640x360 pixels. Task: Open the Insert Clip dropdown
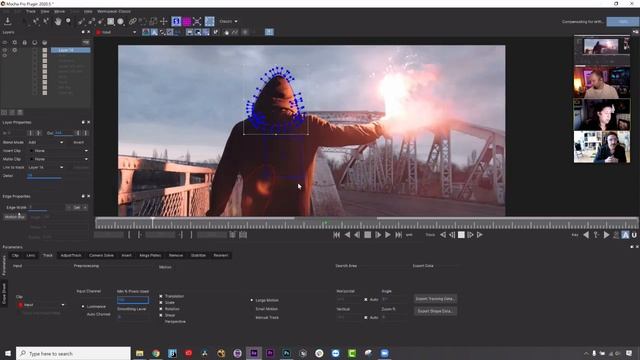click(58, 151)
